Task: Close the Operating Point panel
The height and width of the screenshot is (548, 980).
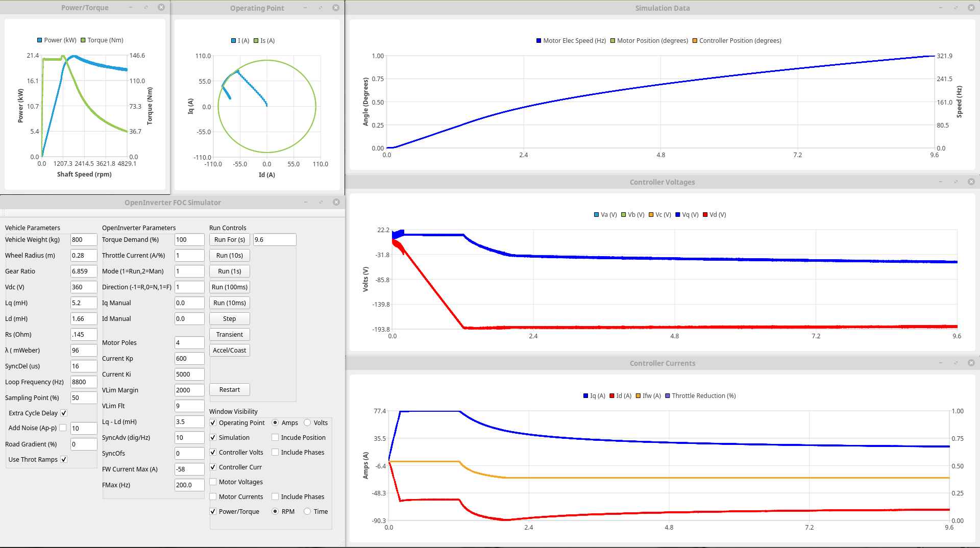Action: point(335,8)
